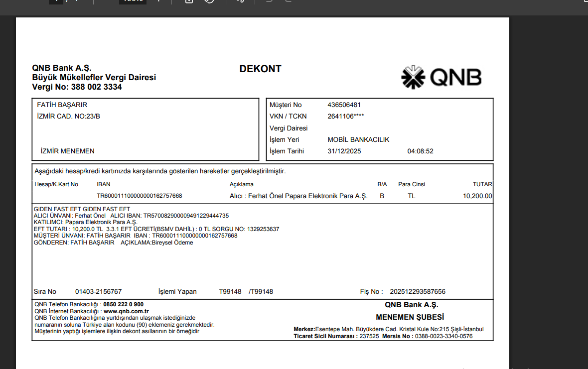The height and width of the screenshot is (369, 588).
Task: Click 'IBAN' column header
Action: (x=104, y=184)
